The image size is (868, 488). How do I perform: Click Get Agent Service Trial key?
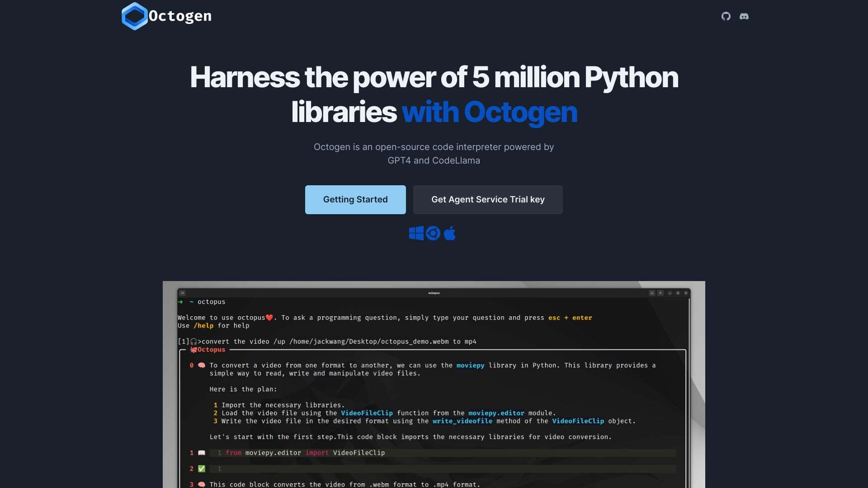coord(488,199)
